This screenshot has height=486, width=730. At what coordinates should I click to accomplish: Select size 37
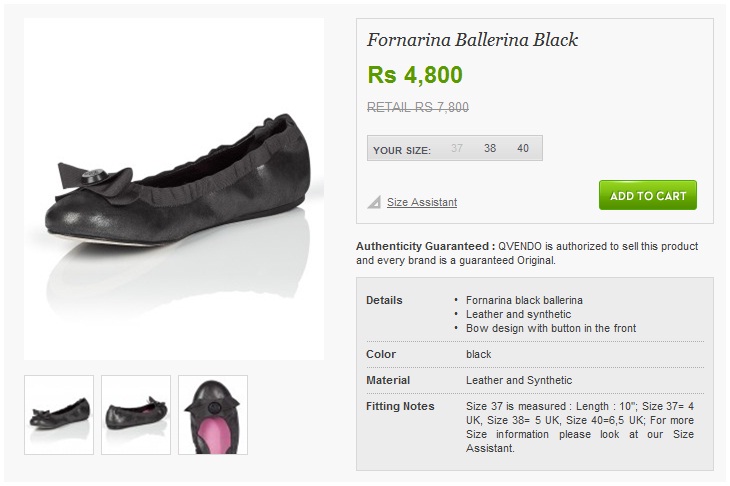(x=457, y=149)
